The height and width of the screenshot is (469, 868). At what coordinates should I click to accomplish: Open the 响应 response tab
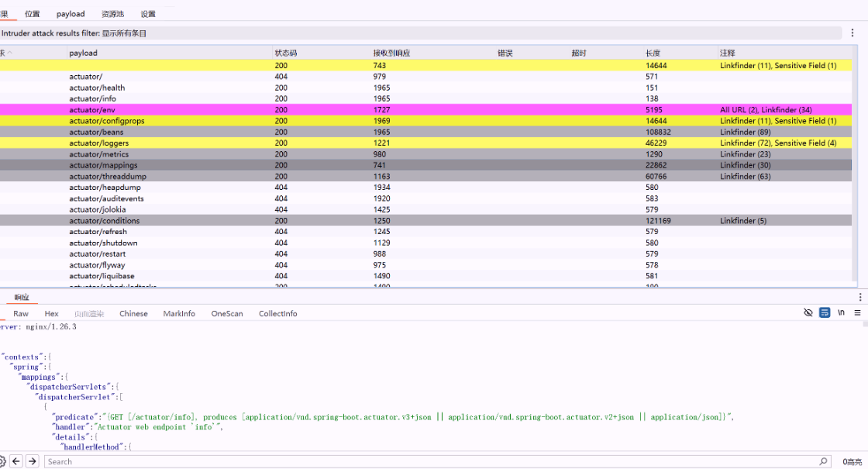[21, 298]
